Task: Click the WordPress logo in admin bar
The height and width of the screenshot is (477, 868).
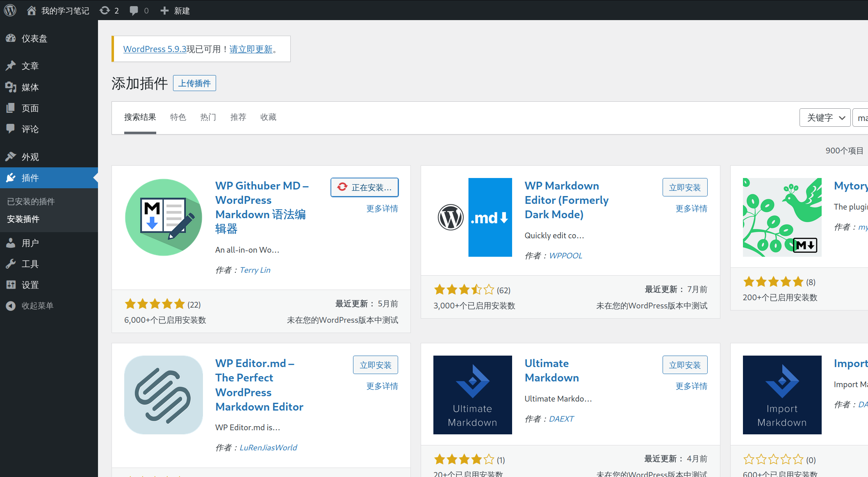Action: coord(10,10)
